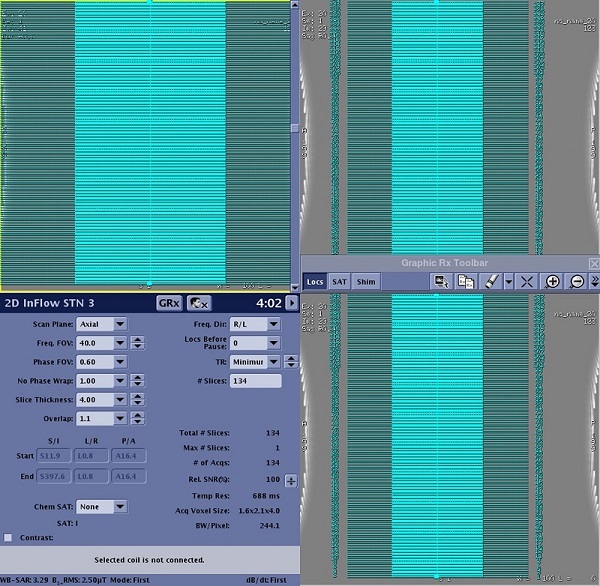Image resolution: width=600 pixels, height=586 pixels.
Task: Click the copy Rx icon in toolbar
Action: point(465,282)
